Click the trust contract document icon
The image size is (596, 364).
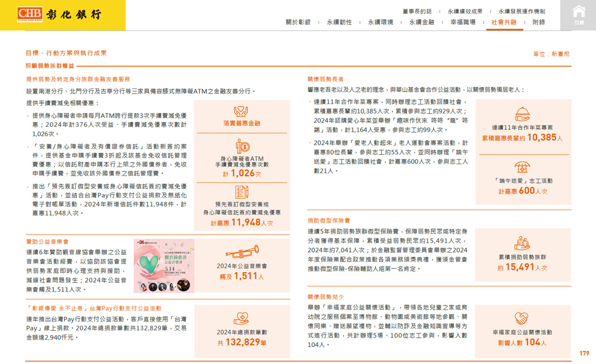click(242, 192)
